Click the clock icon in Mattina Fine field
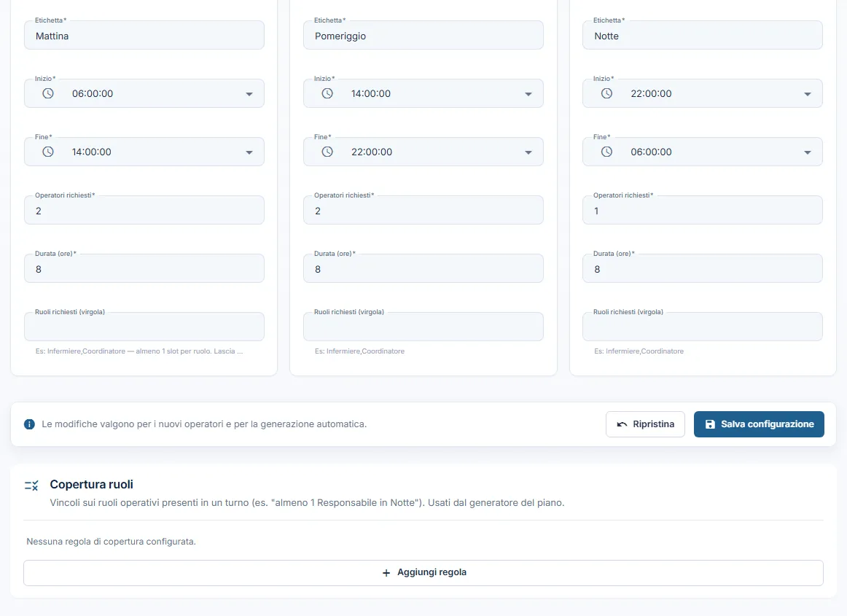Screen dimensions: 847x616 pos(48,152)
